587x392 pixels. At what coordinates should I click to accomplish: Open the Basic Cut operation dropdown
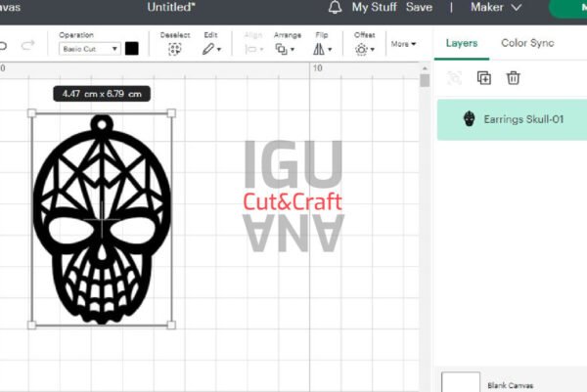(x=89, y=48)
